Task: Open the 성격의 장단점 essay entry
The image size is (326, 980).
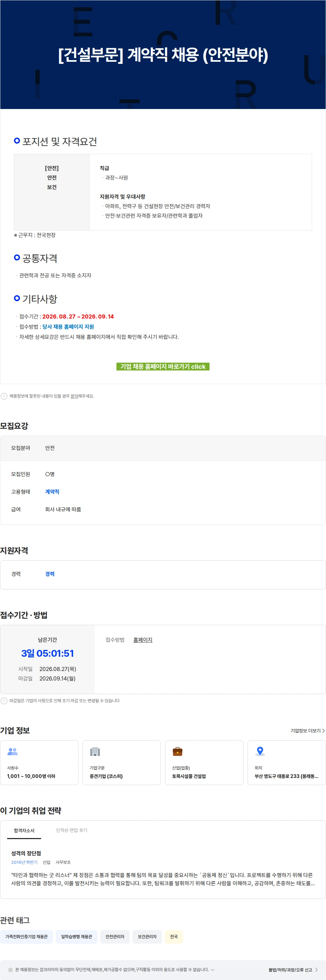Action: [26, 853]
